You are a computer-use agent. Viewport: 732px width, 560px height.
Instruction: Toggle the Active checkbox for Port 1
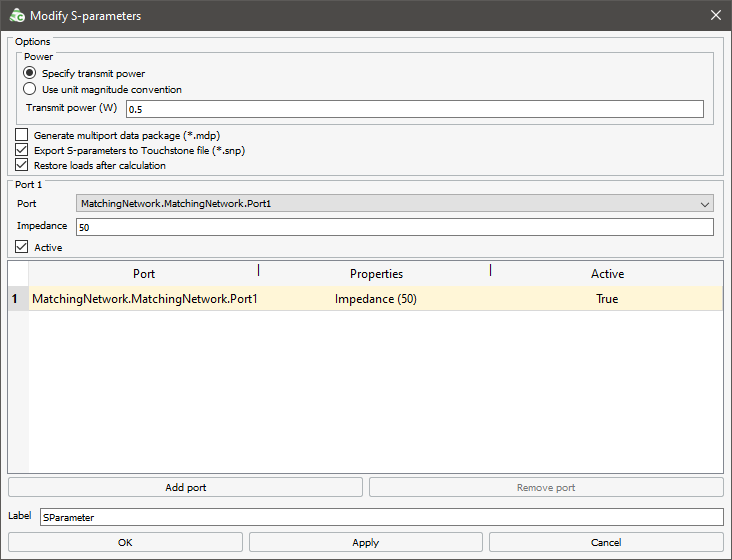point(21,247)
